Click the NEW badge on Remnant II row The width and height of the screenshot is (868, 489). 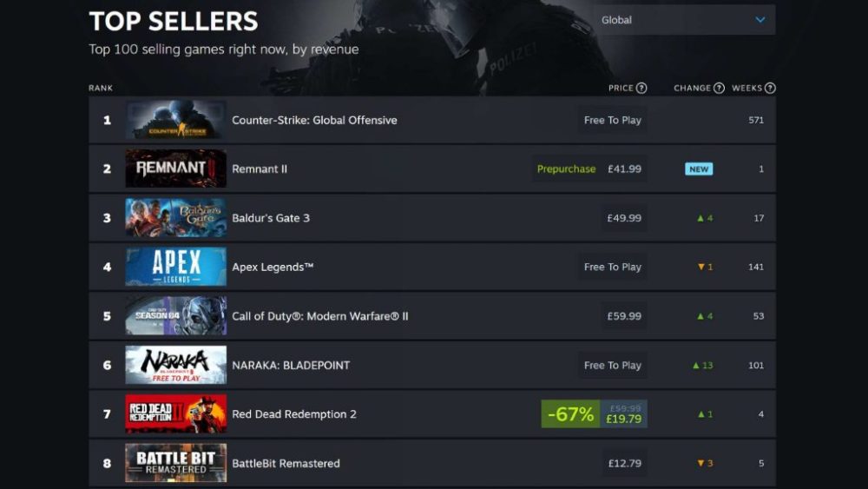[x=699, y=169]
